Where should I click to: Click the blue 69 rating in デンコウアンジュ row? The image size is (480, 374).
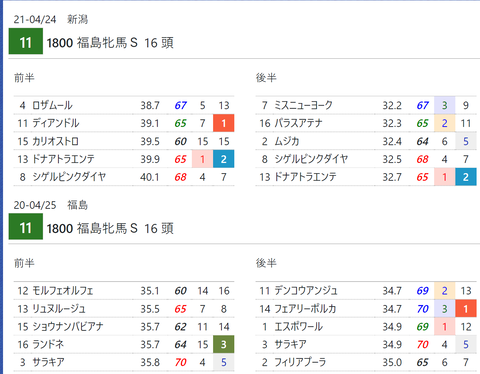[423, 291]
